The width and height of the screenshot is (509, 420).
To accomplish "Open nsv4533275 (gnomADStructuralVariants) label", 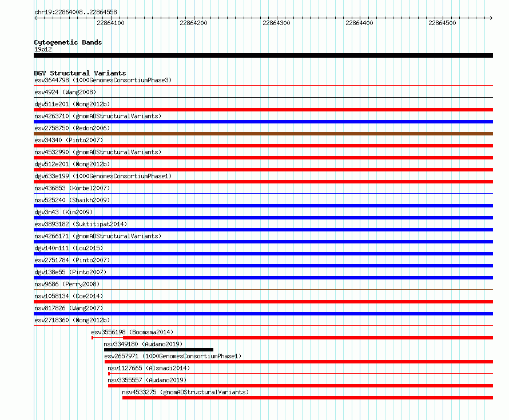I will [x=185, y=392].
